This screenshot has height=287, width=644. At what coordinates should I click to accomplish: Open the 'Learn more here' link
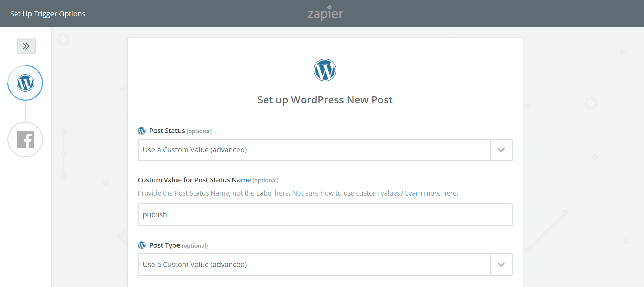(x=431, y=193)
